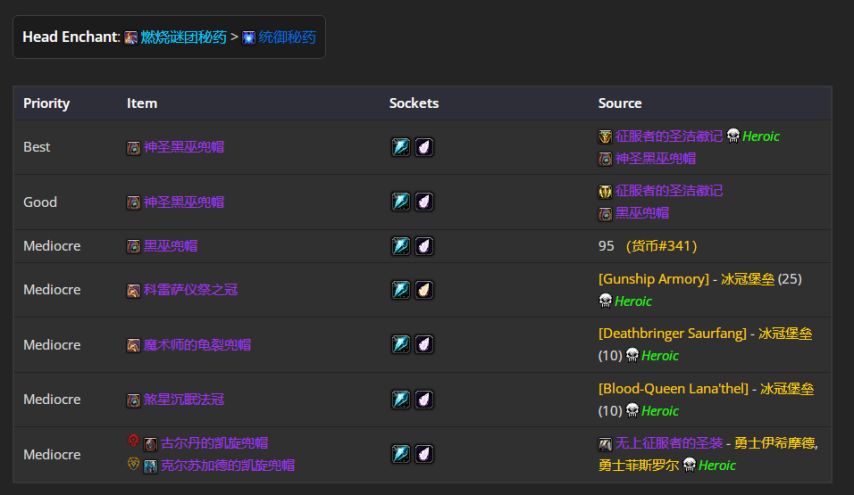Open the [Blood-Queen Lana'thel] source link
This screenshot has height=495, width=854.
[x=673, y=388]
